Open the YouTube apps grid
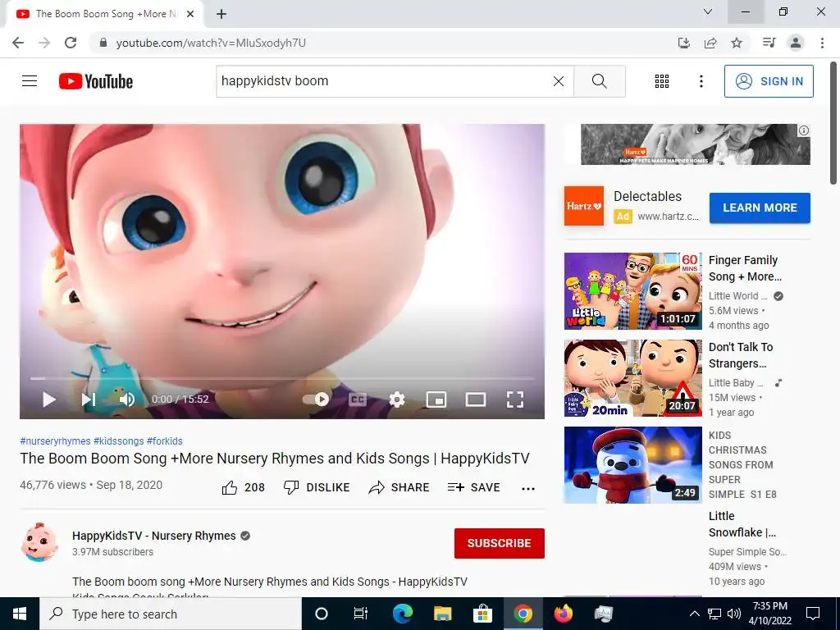Screen dimensions: 840x630 click(662, 81)
